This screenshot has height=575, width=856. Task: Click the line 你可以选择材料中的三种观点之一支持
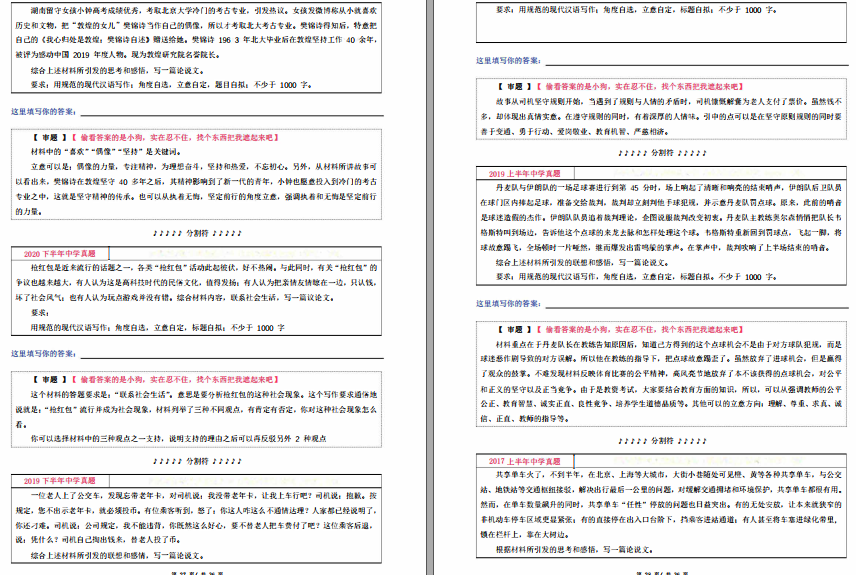click(x=179, y=438)
